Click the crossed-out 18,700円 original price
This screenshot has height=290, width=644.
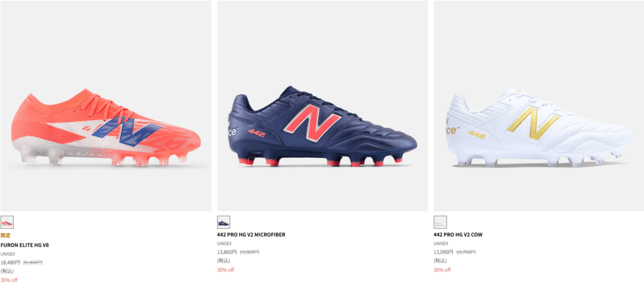(x=465, y=252)
